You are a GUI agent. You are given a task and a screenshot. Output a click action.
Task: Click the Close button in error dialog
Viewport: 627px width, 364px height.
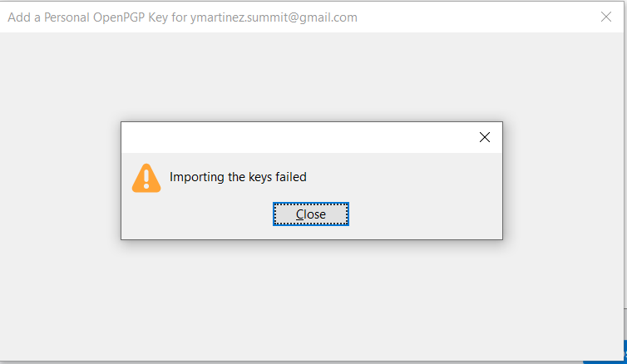pos(311,214)
